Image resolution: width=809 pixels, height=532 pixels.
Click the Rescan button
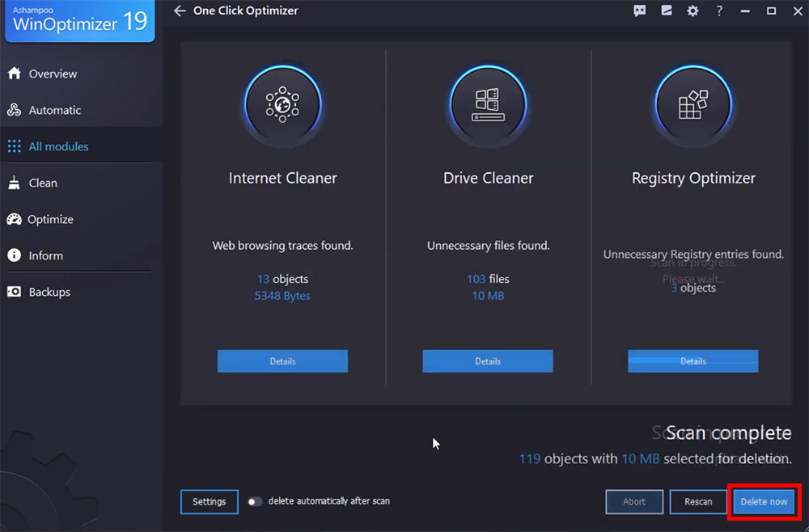click(x=699, y=501)
